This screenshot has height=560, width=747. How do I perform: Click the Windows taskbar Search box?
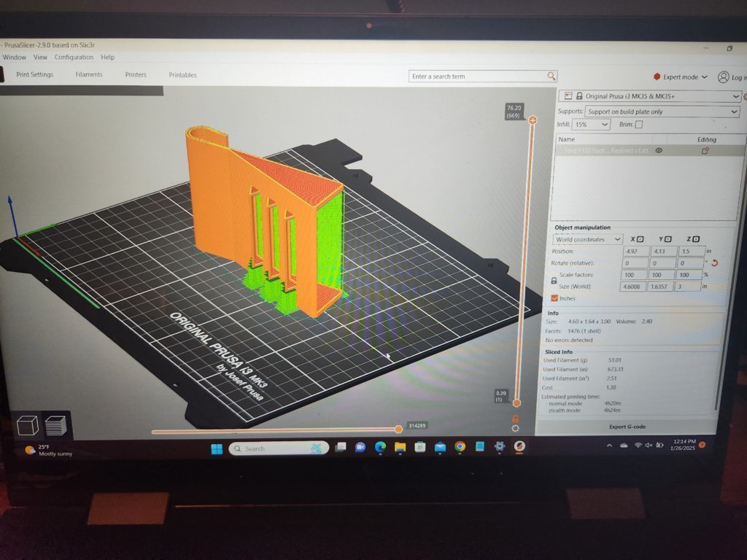click(x=279, y=448)
